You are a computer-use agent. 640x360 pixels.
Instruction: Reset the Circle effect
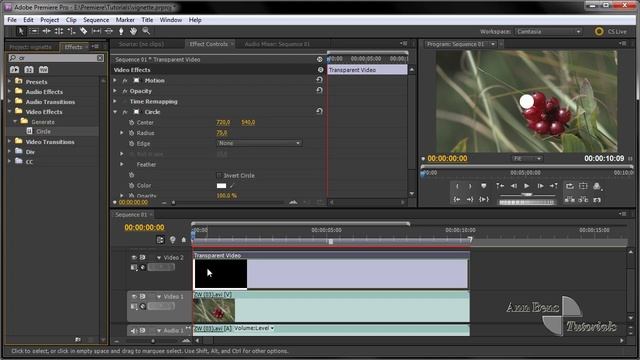click(319, 111)
